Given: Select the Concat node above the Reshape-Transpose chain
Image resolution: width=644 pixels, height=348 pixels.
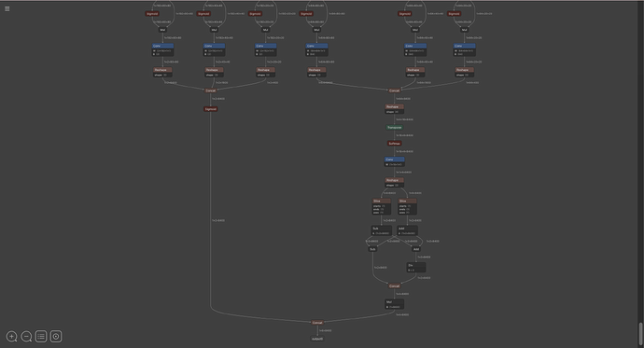Looking at the screenshot, I should pos(394,90).
